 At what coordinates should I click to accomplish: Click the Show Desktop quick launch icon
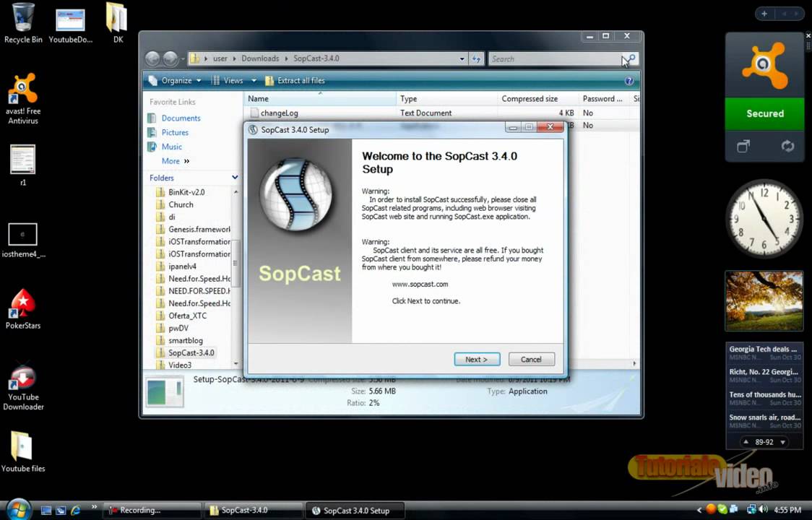pyautogui.click(x=46, y=510)
